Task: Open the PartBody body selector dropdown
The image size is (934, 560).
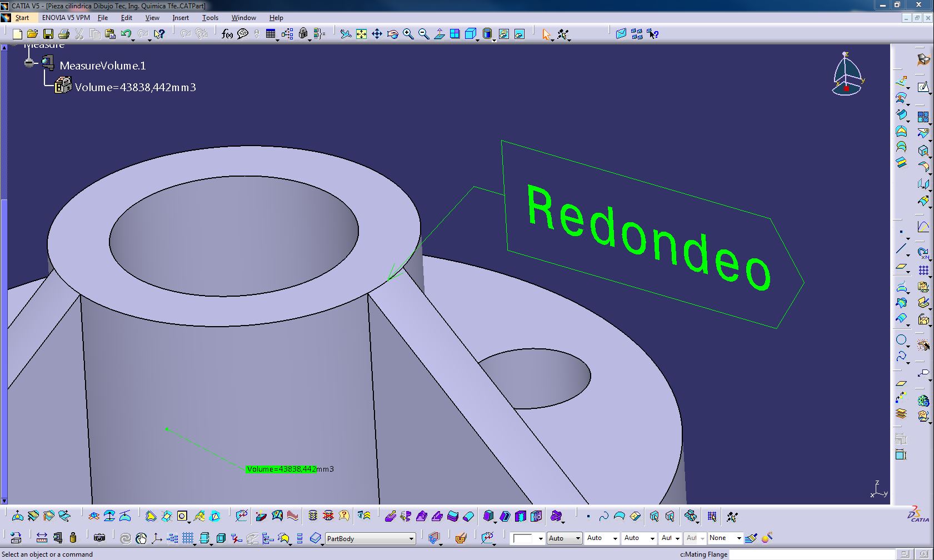Action: pos(411,538)
